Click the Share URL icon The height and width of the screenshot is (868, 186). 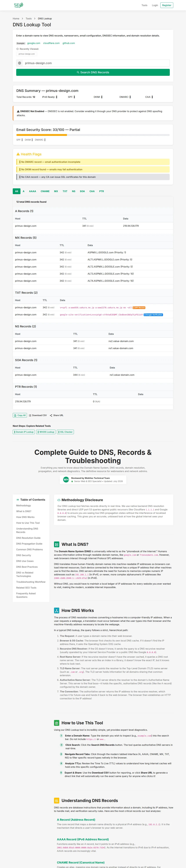tap(51, 415)
